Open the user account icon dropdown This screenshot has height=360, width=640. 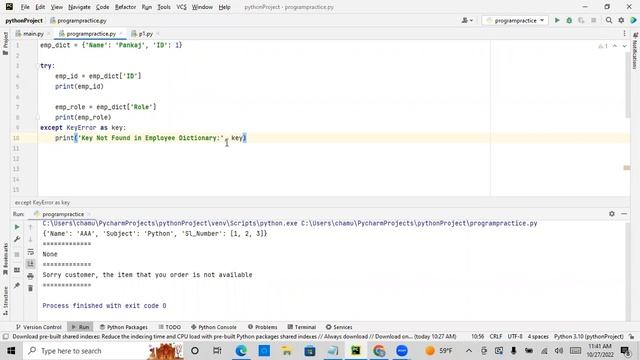[x=467, y=20]
